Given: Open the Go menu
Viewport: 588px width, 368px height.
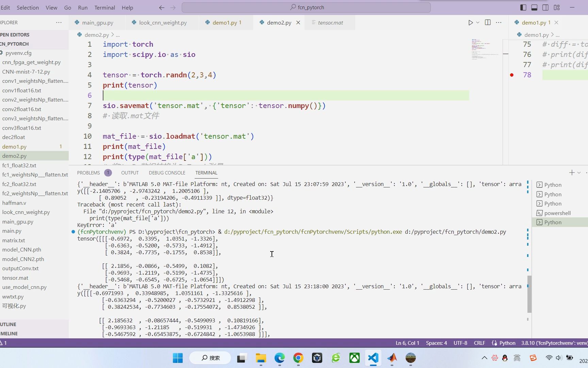Looking at the screenshot, I should 68,7.
